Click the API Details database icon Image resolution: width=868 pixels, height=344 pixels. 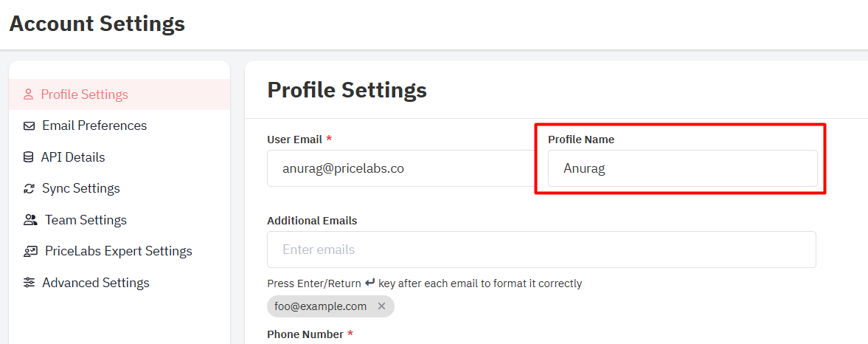[28, 157]
